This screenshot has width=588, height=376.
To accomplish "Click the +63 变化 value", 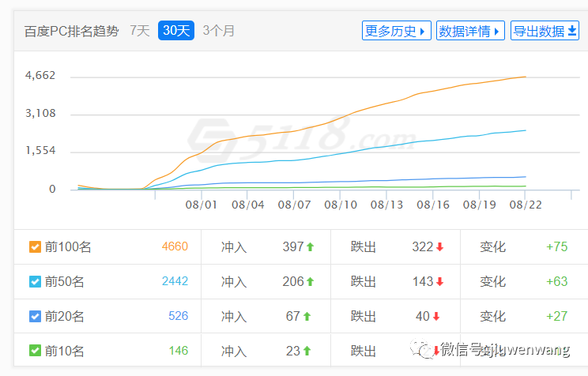I will click(x=557, y=281).
